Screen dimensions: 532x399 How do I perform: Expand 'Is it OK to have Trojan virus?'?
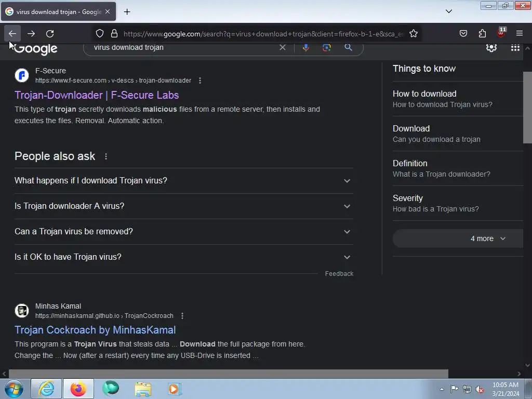pos(183,257)
